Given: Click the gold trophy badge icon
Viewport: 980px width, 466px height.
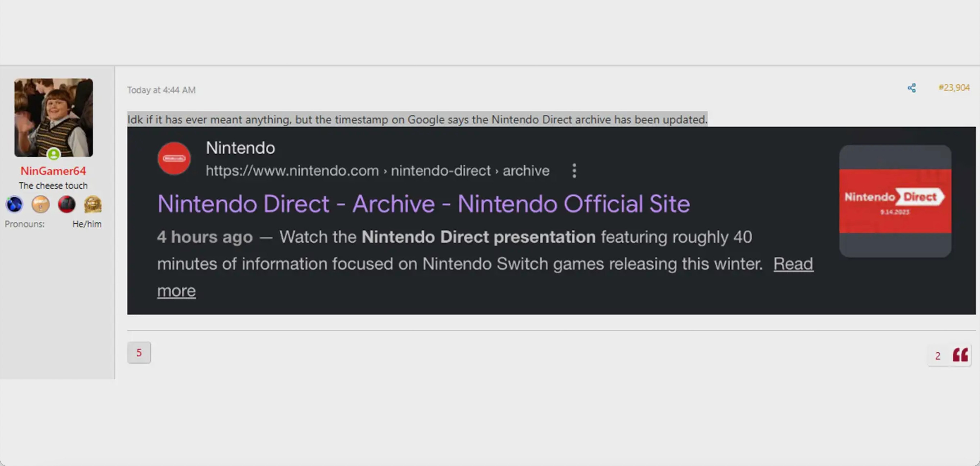Looking at the screenshot, I should (x=93, y=204).
